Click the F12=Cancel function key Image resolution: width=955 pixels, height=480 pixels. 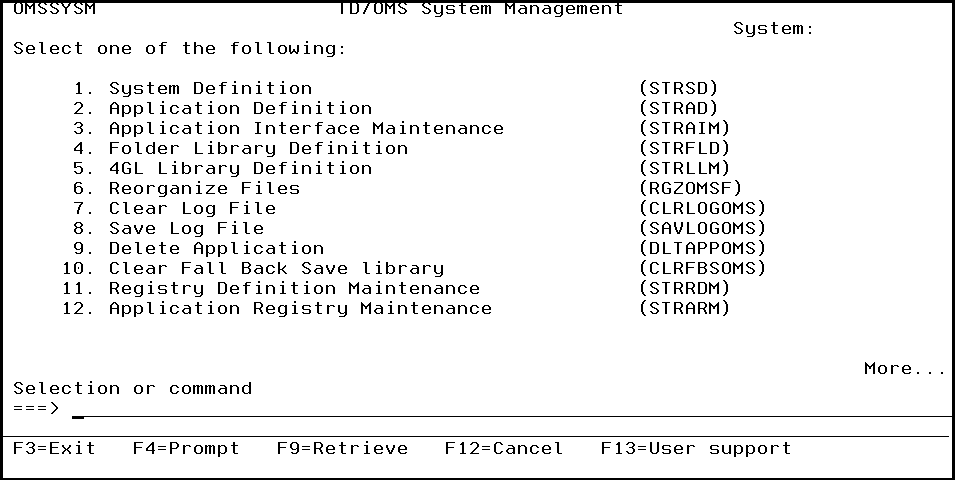coord(504,448)
